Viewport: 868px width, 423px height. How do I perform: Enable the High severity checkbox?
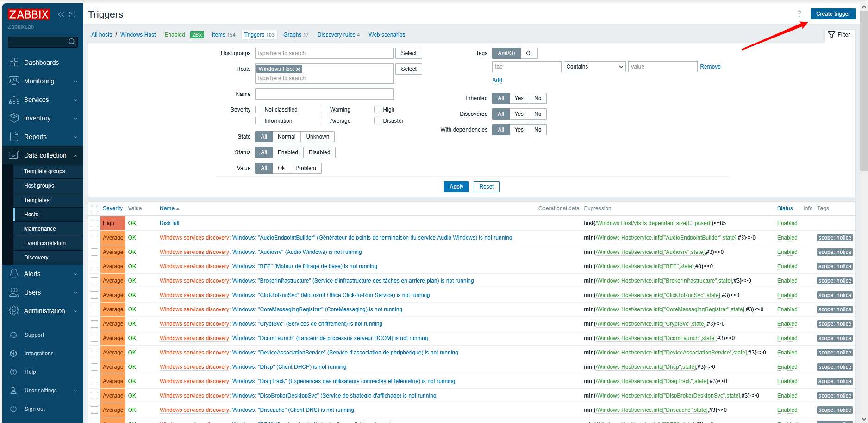click(378, 110)
